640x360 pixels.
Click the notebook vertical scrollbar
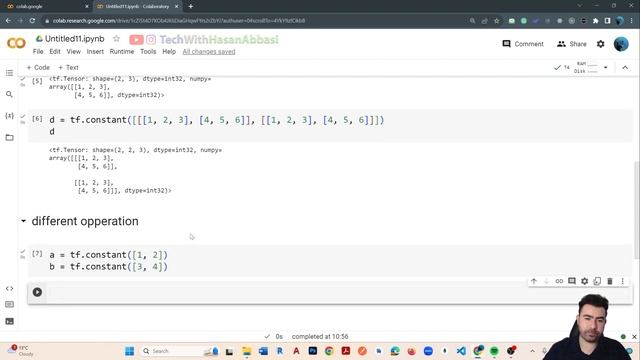point(636,209)
